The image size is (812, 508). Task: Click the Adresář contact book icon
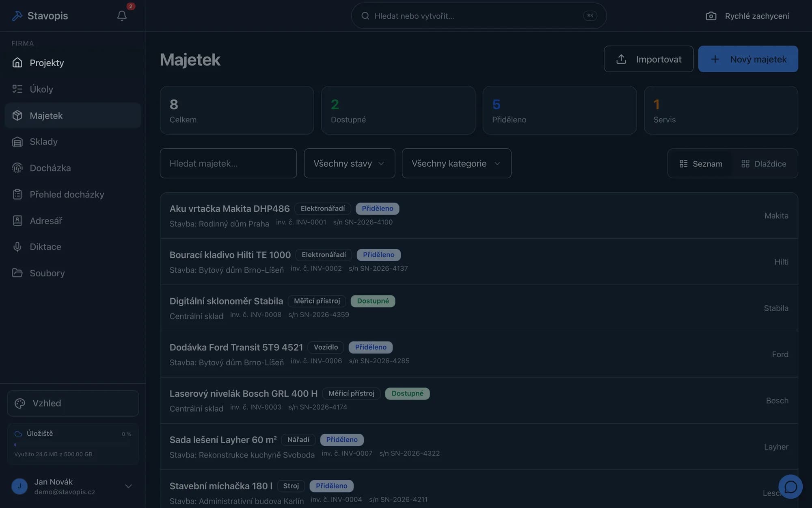click(17, 221)
